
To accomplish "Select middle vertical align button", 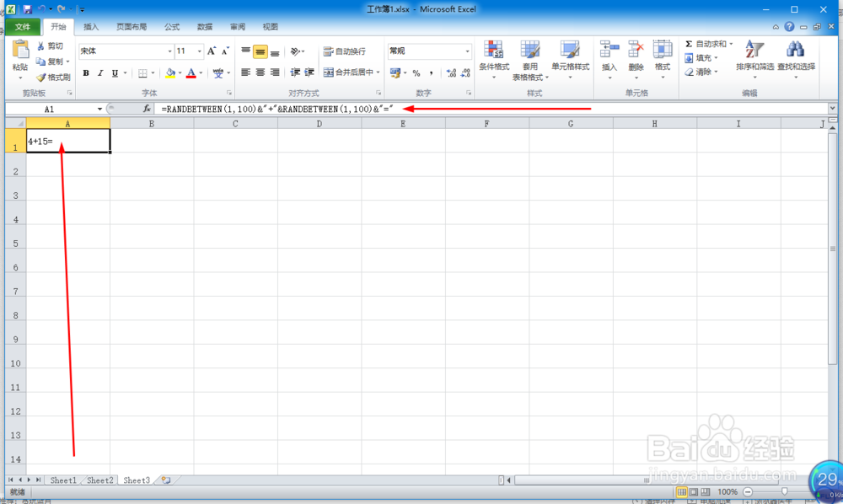I will point(260,51).
